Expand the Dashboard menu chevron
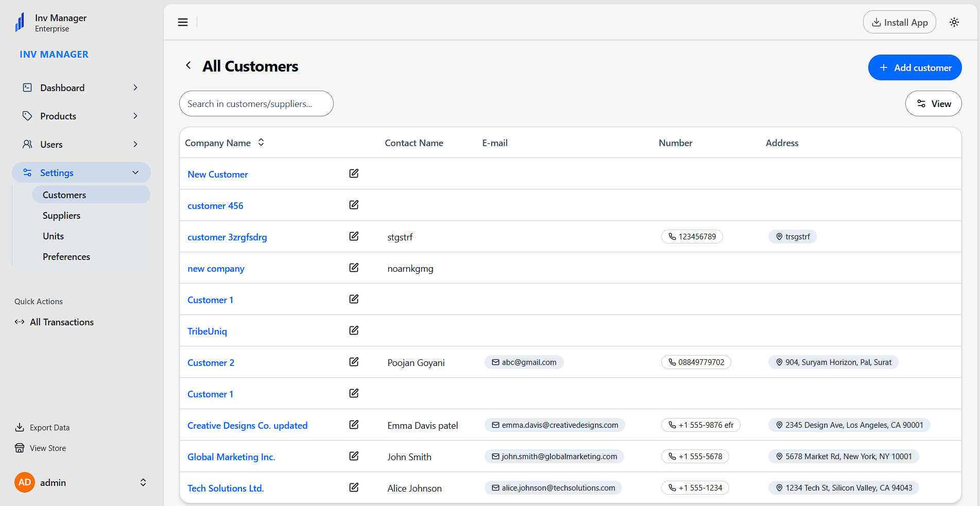The height and width of the screenshot is (506, 980). coord(135,88)
